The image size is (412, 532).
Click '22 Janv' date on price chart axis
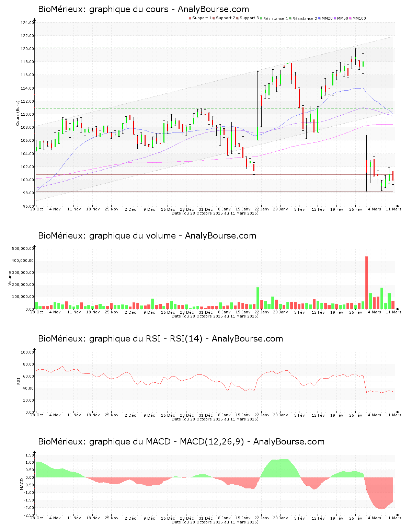[x=262, y=209]
